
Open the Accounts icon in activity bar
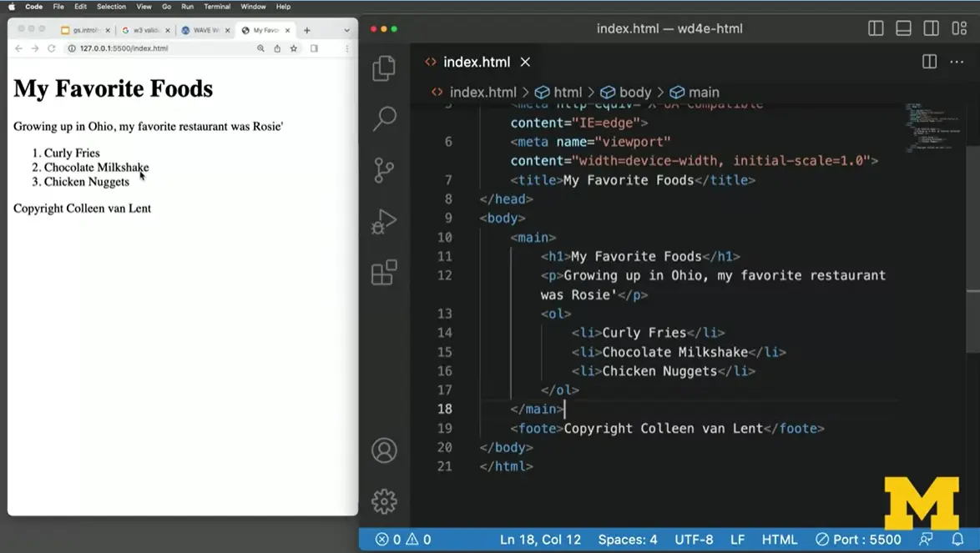tap(384, 450)
